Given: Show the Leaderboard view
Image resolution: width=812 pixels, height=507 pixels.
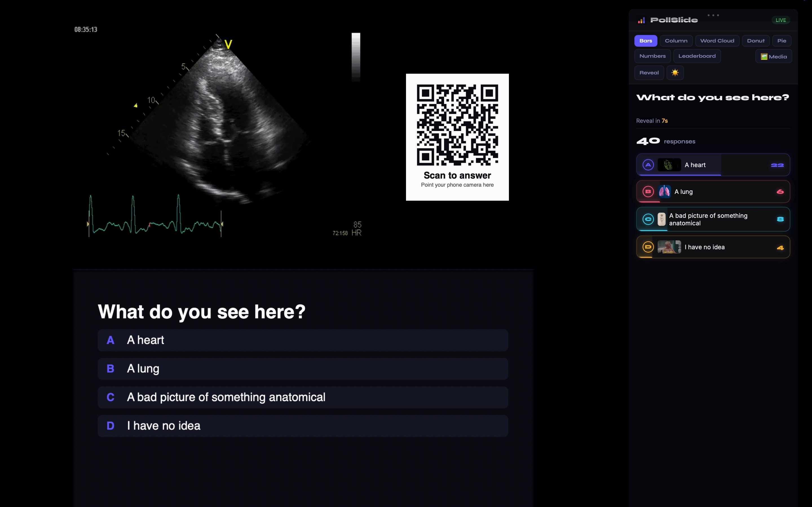Looking at the screenshot, I should pos(697,56).
